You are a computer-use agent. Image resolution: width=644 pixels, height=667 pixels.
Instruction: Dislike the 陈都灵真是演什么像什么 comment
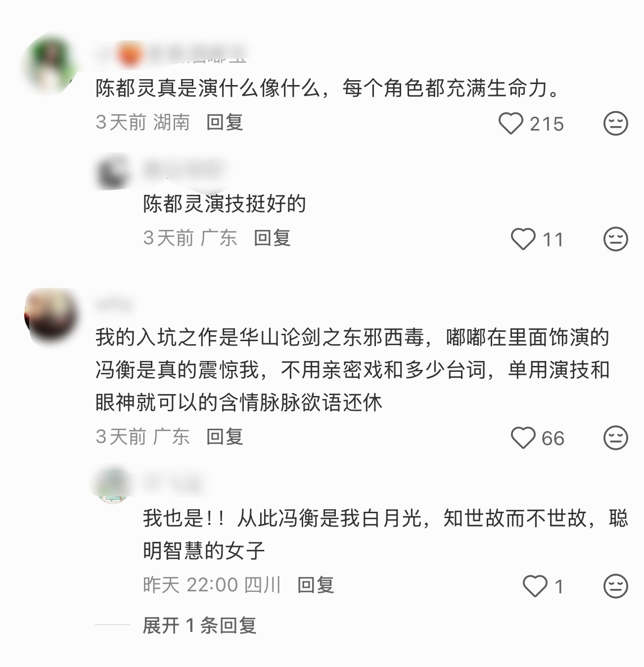(x=616, y=124)
